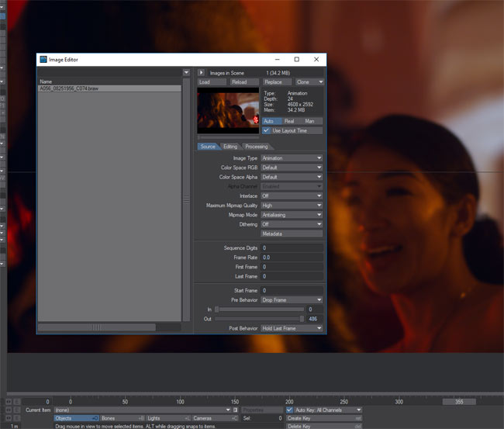Switch to the Source tab

pyautogui.click(x=208, y=147)
